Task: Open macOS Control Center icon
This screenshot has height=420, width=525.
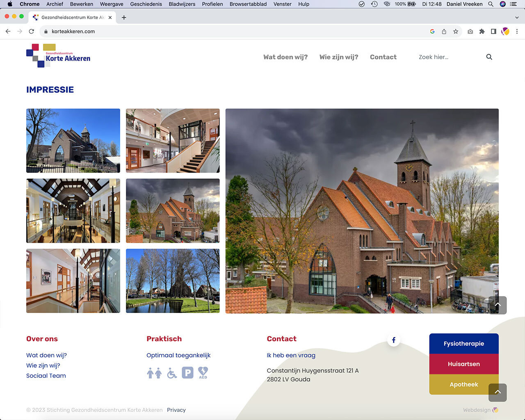Action: (x=513, y=4)
